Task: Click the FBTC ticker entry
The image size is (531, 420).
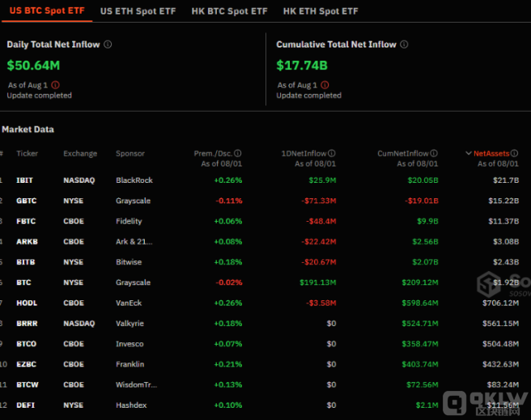Action: point(26,221)
